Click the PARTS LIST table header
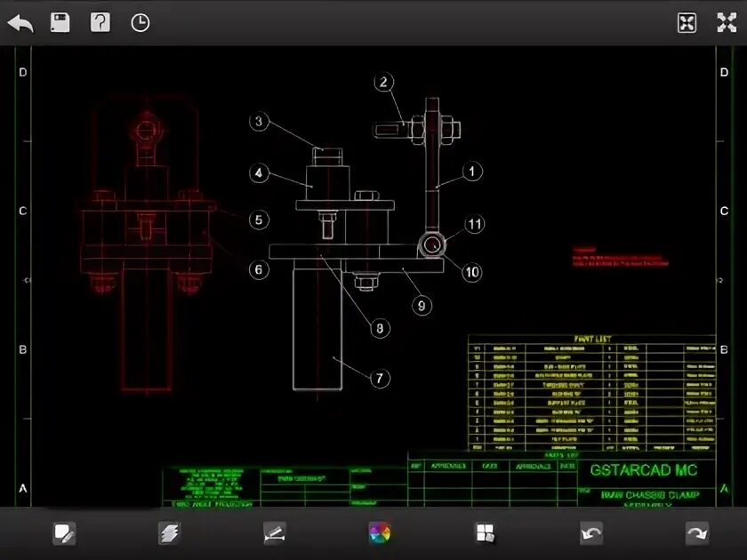Image resolution: width=747 pixels, height=560 pixels. 590,340
